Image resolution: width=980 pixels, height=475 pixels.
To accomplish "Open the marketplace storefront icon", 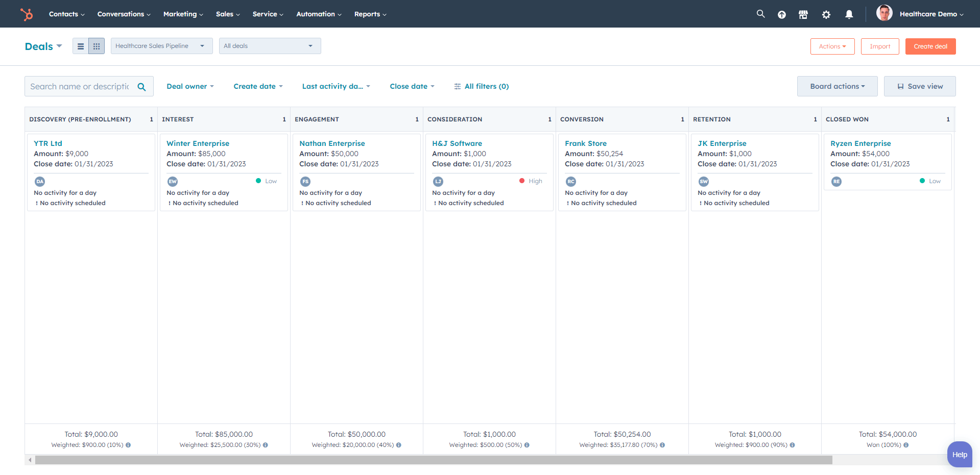I will click(x=803, y=14).
